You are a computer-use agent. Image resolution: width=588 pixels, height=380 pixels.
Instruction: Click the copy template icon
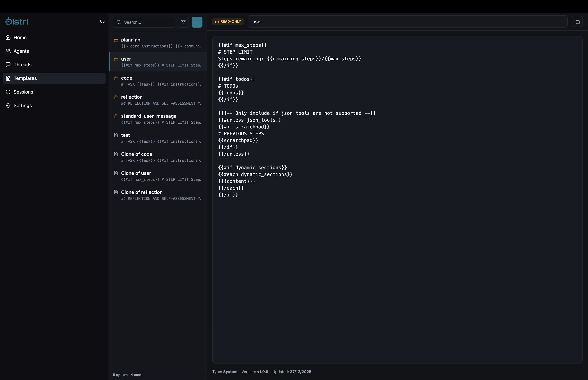[x=577, y=22]
